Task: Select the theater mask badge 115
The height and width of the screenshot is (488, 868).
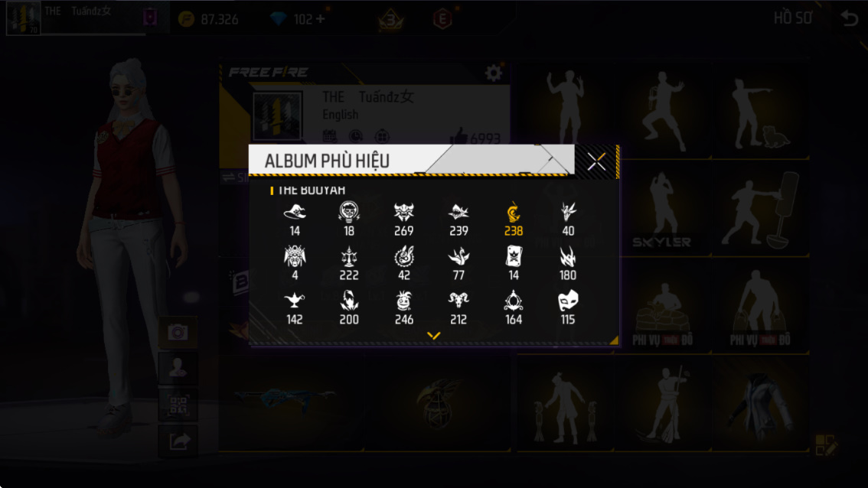Action: coord(568,307)
